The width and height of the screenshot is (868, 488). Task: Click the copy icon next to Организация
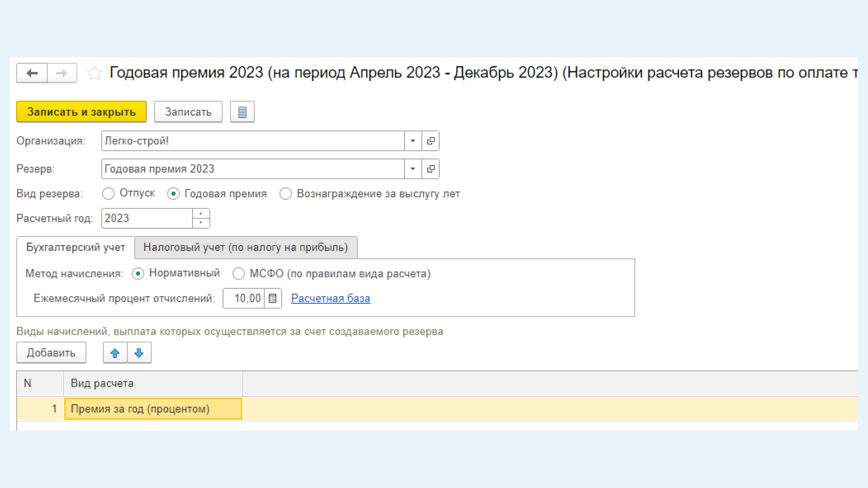431,141
